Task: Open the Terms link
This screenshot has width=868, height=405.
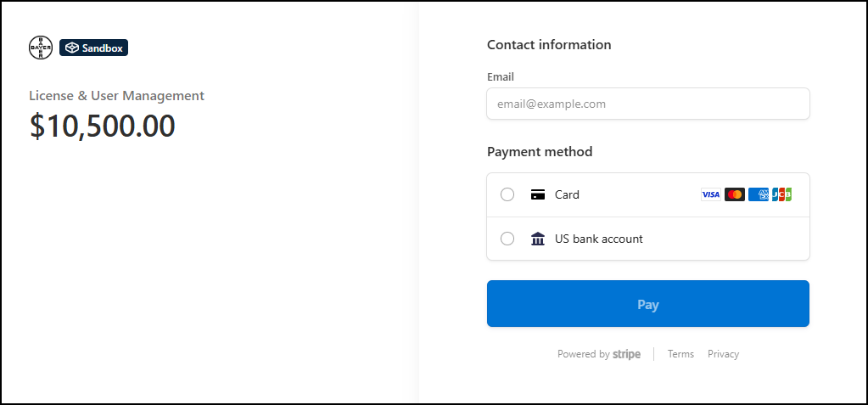Action: tap(680, 354)
